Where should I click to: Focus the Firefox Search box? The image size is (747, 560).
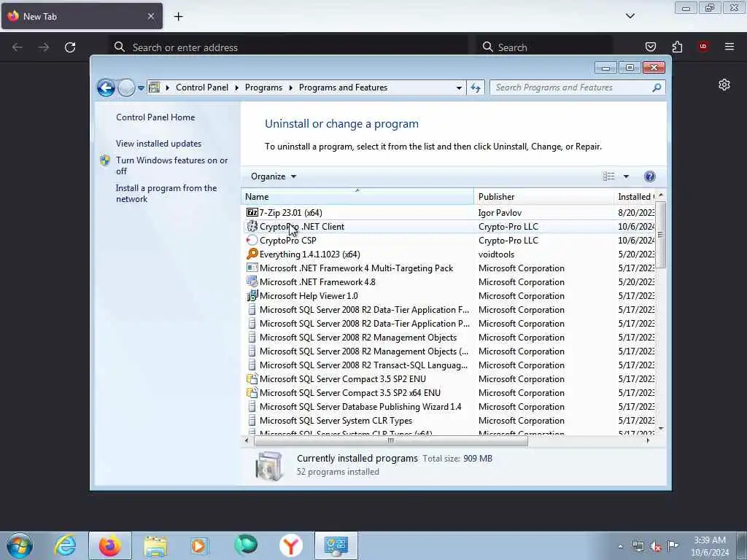coord(544,47)
